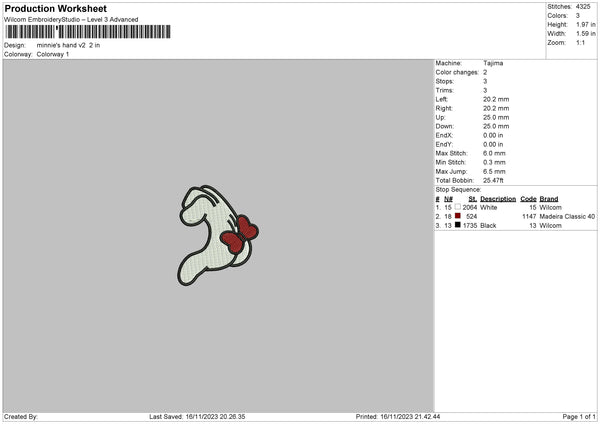Screen dimensions: 600x424
Task: Click the 'Page 1 of 1' footer text
Action: click(x=579, y=417)
